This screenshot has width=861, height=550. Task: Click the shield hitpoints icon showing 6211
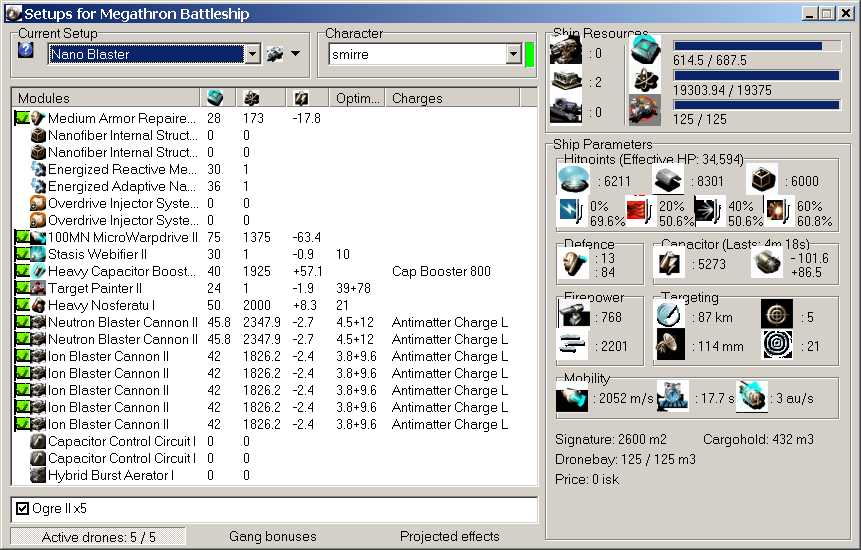(573, 180)
